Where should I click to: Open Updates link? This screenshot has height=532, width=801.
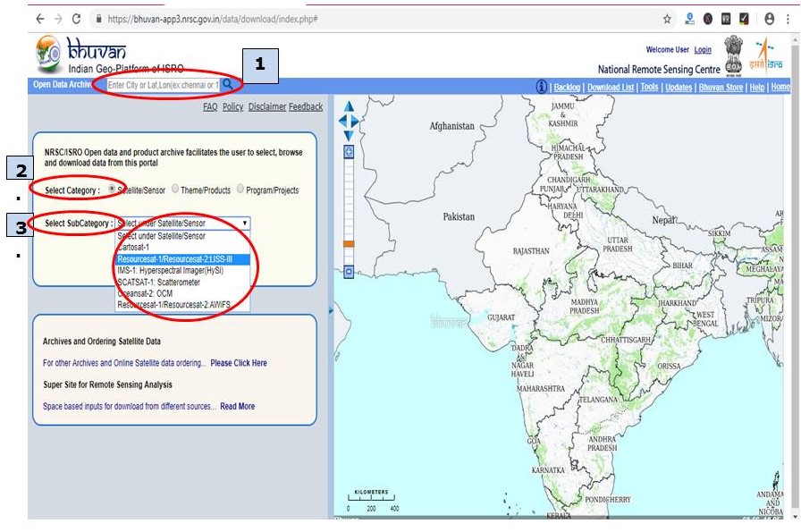(679, 88)
